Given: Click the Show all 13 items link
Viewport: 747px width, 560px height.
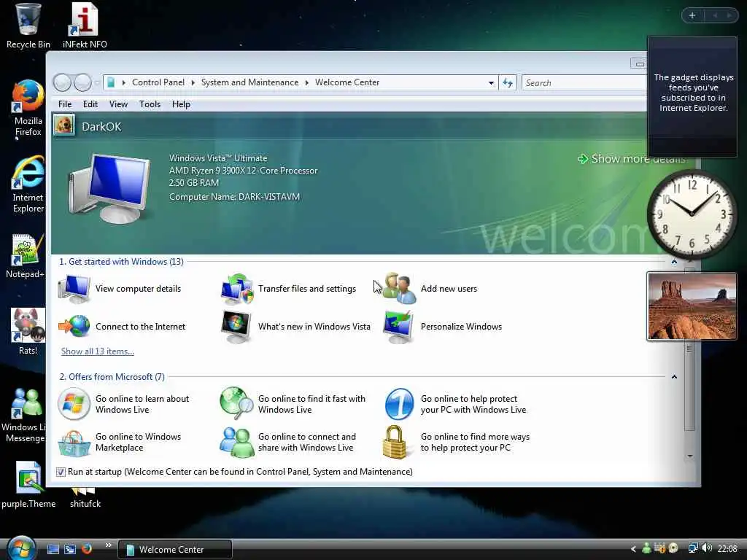Looking at the screenshot, I should [98, 351].
